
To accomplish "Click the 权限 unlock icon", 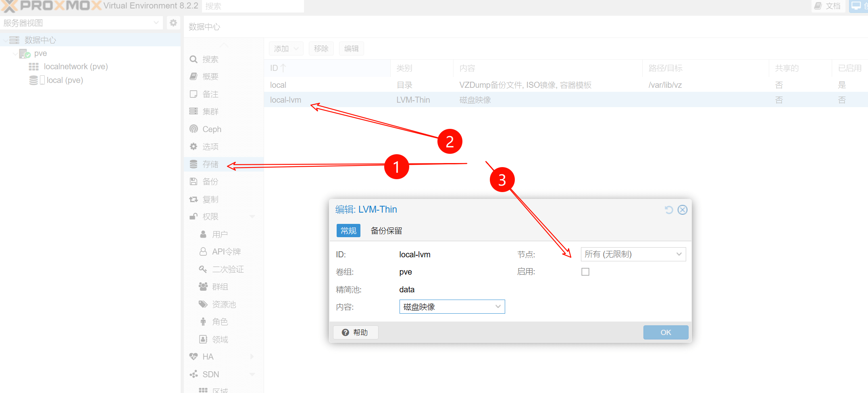I will coord(194,217).
